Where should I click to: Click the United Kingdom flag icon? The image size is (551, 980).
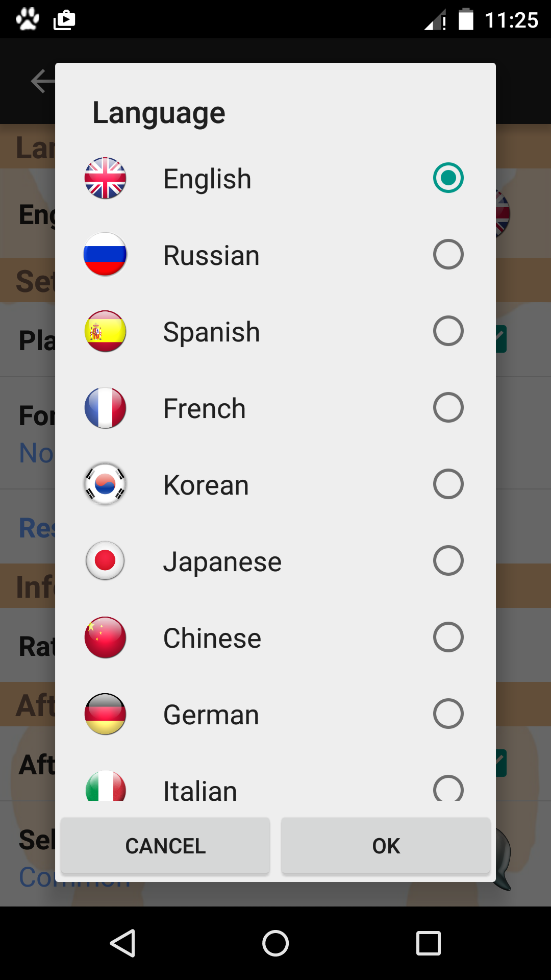(105, 178)
